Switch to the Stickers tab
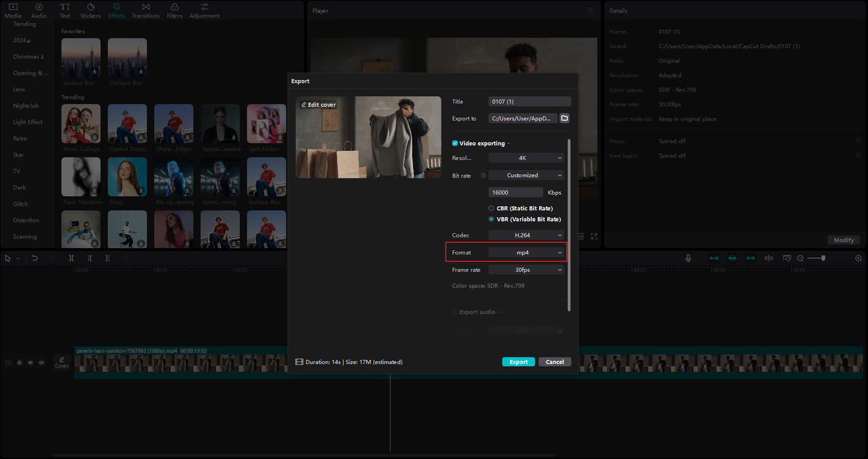Viewport: 868px width, 459px height. click(91, 10)
